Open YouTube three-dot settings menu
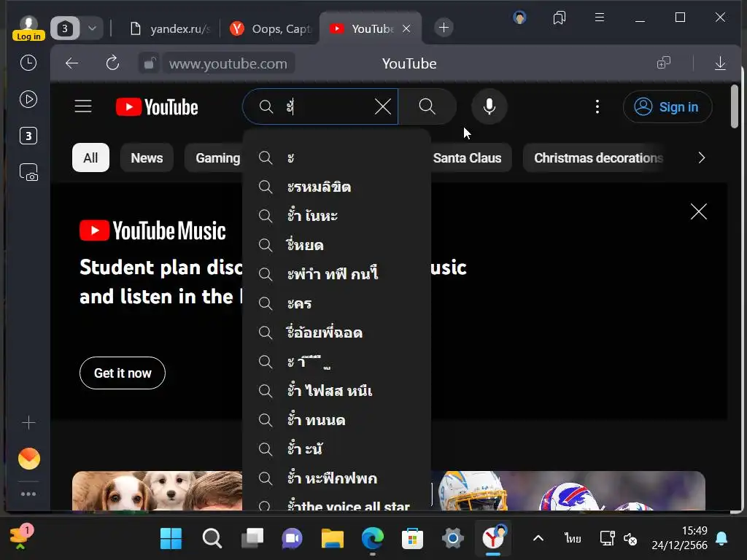Screen dimensions: 747x560 point(597,106)
